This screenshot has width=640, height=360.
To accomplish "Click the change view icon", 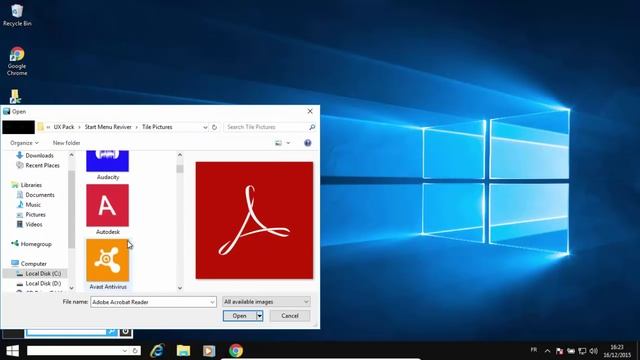I will [x=278, y=143].
